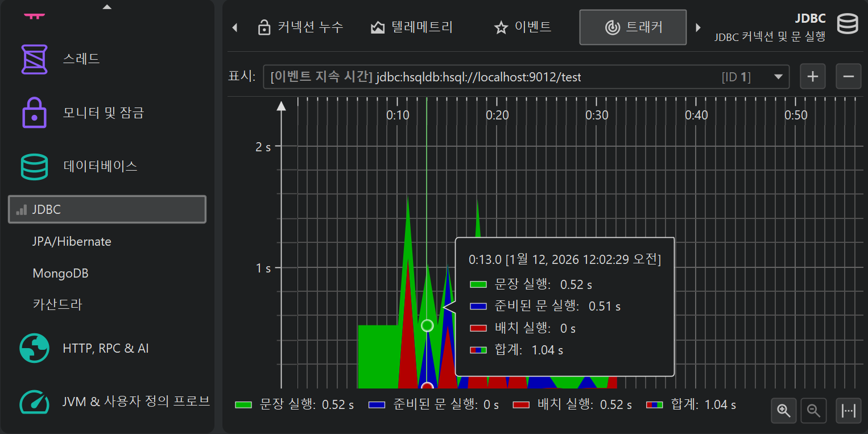Open the 모니터 및 잠금 padlock icon
This screenshot has height=434, width=868.
pyautogui.click(x=35, y=113)
